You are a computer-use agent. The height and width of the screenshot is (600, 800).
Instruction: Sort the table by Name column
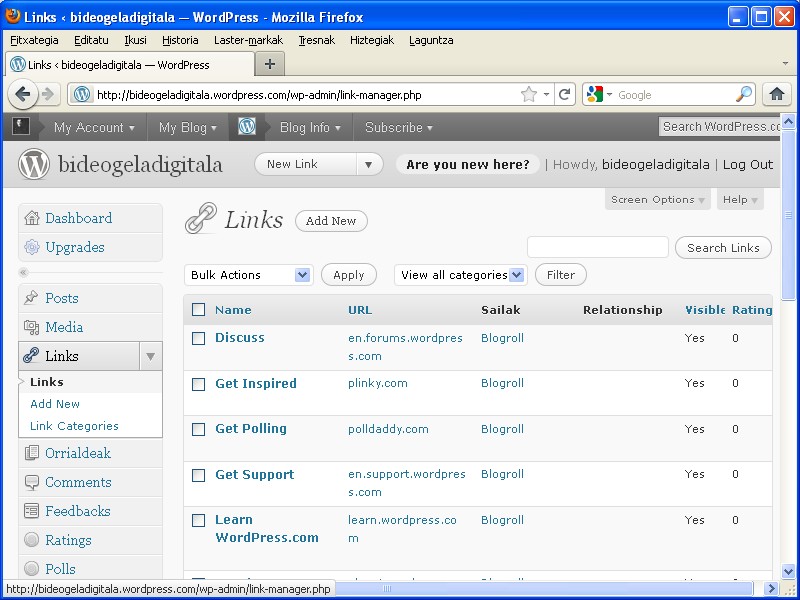point(233,310)
